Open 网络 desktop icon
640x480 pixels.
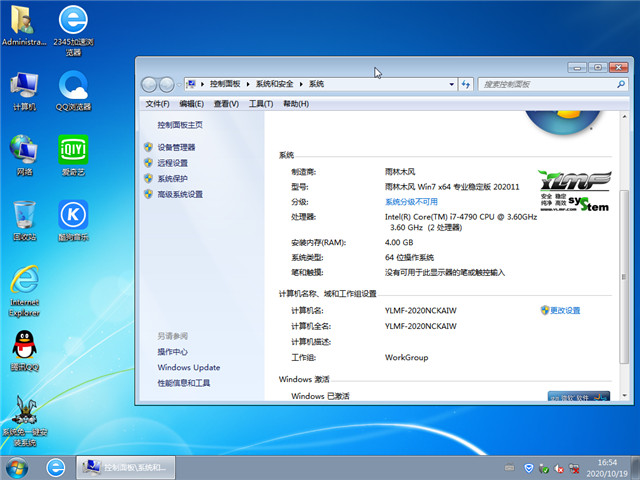(x=24, y=156)
